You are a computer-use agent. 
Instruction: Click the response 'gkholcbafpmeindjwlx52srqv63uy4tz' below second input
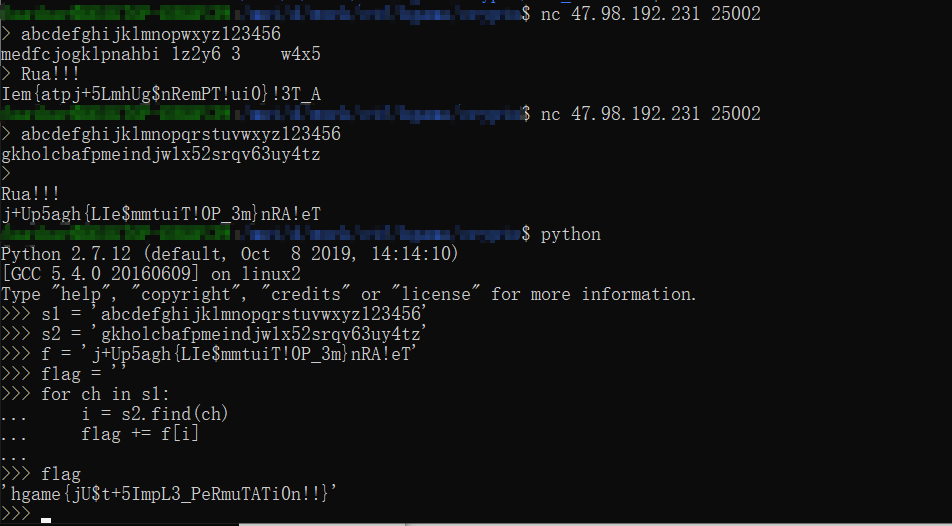(x=161, y=154)
